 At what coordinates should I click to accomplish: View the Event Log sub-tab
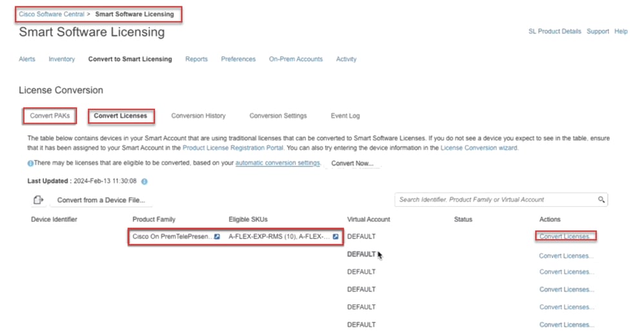(345, 116)
